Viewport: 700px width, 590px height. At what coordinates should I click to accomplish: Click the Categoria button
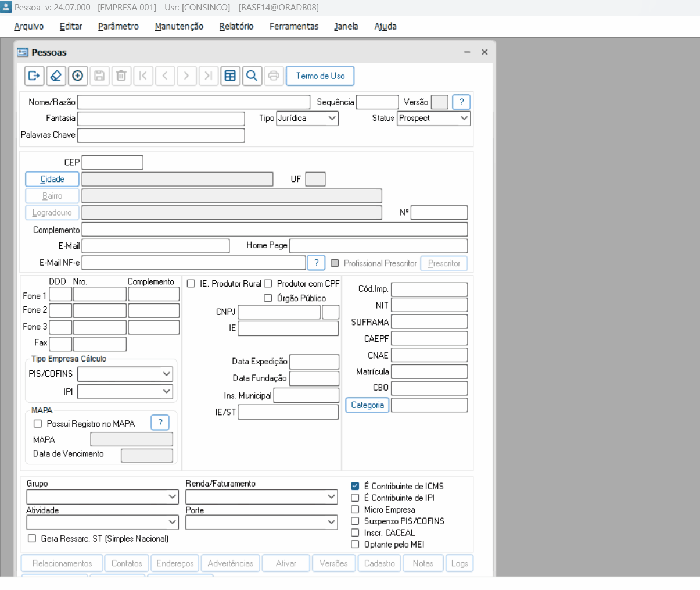(x=367, y=405)
